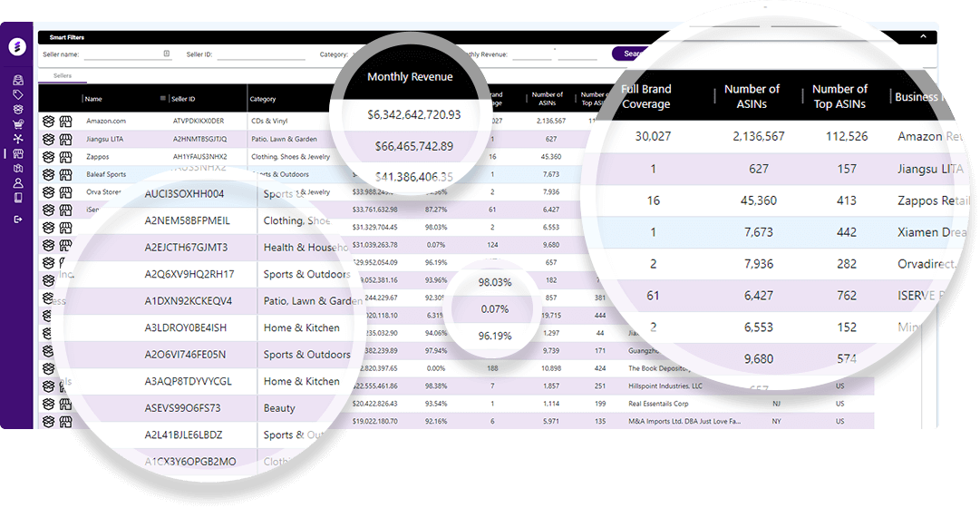Open the shopping cart sidebar icon

point(18,124)
